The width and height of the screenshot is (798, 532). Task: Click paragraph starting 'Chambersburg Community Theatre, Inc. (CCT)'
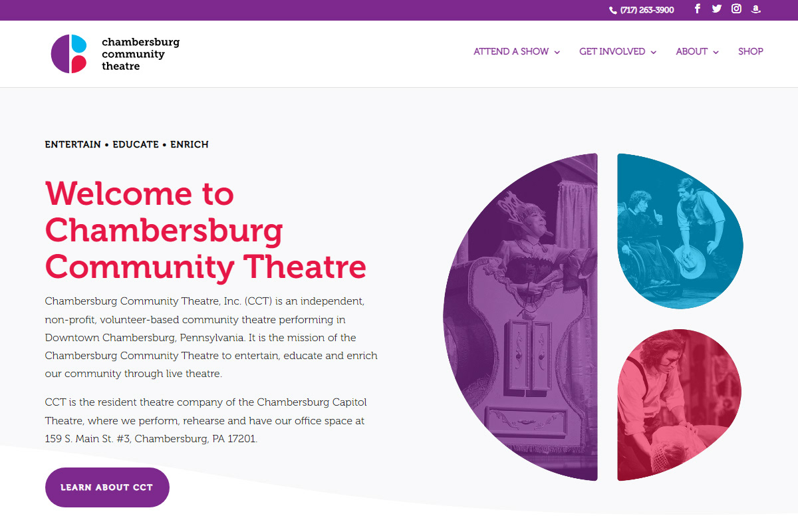(211, 337)
